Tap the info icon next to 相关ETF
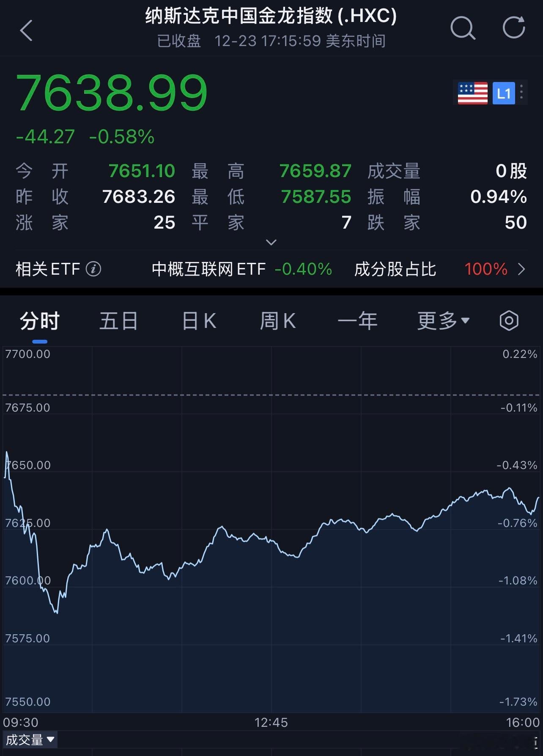Image resolution: width=543 pixels, height=756 pixels. (93, 269)
